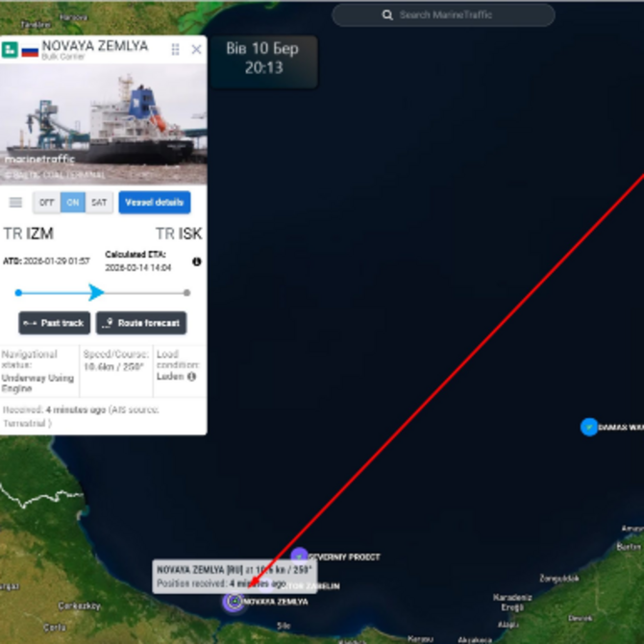Viewport: 644px width, 644px height.
Task: Click the green bulk carrier type icon
Action: (10, 50)
